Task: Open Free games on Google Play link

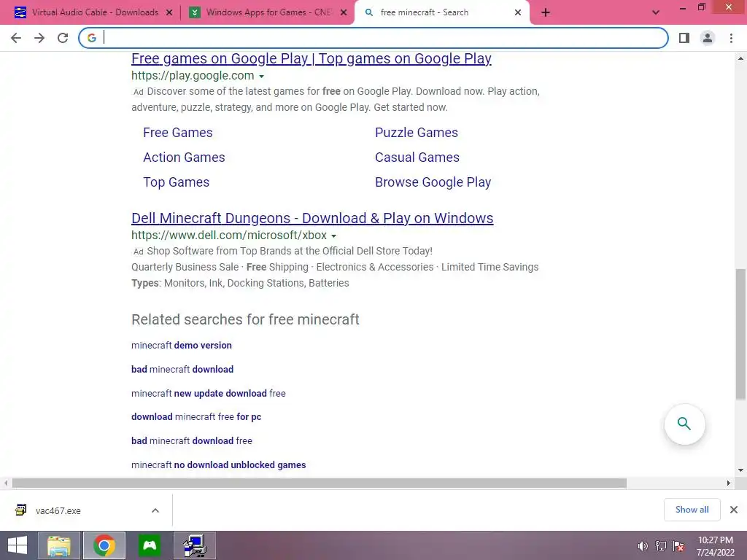Action: tap(311, 58)
